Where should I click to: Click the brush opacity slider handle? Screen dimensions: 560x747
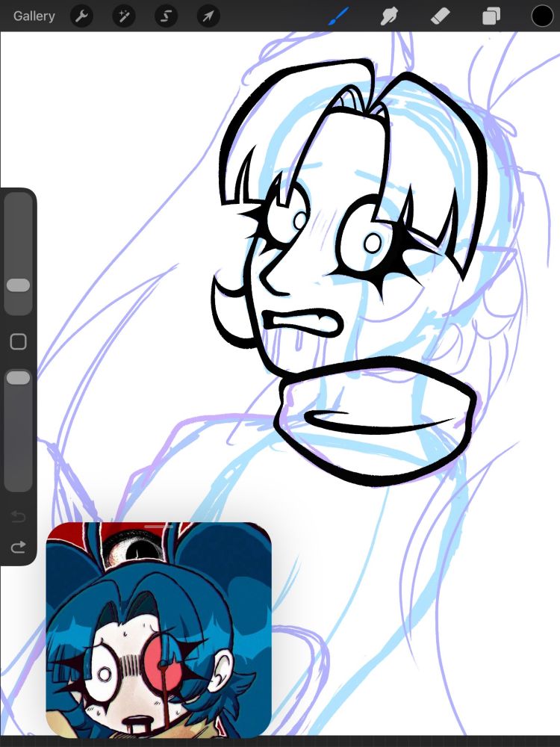tap(18, 378)
